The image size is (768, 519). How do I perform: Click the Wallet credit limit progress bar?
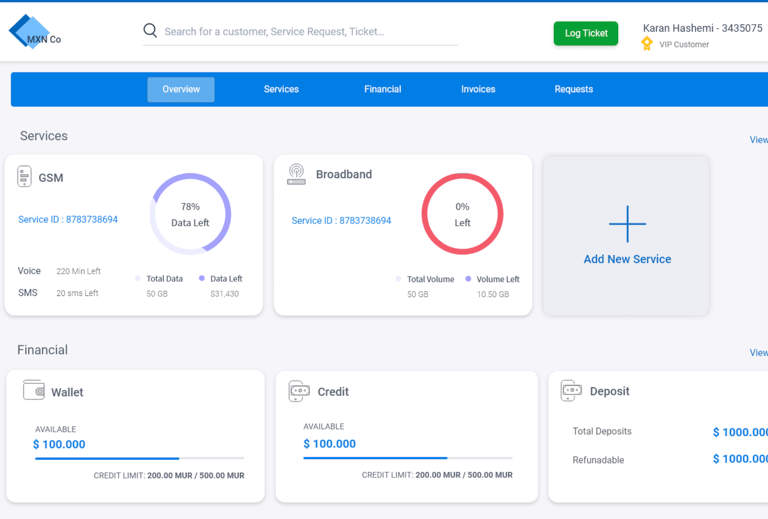point(140,458)
